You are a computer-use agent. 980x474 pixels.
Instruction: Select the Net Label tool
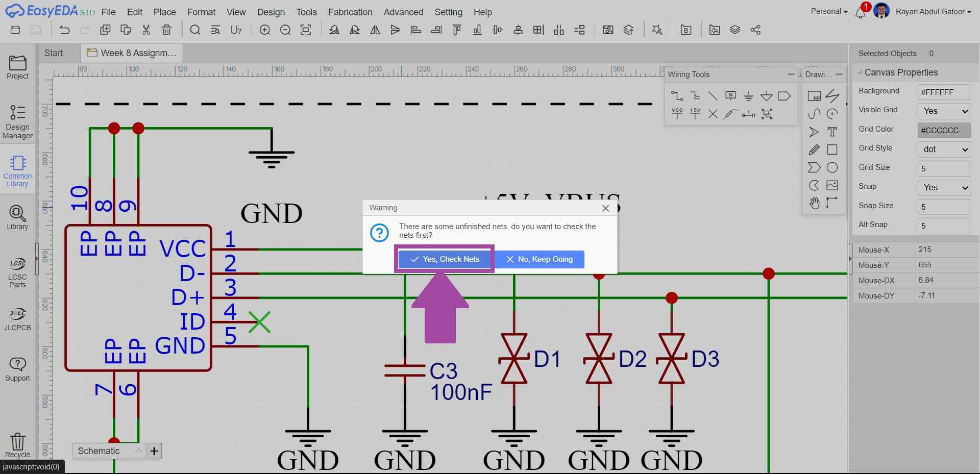pyautogui.click(x=730, y=96)
